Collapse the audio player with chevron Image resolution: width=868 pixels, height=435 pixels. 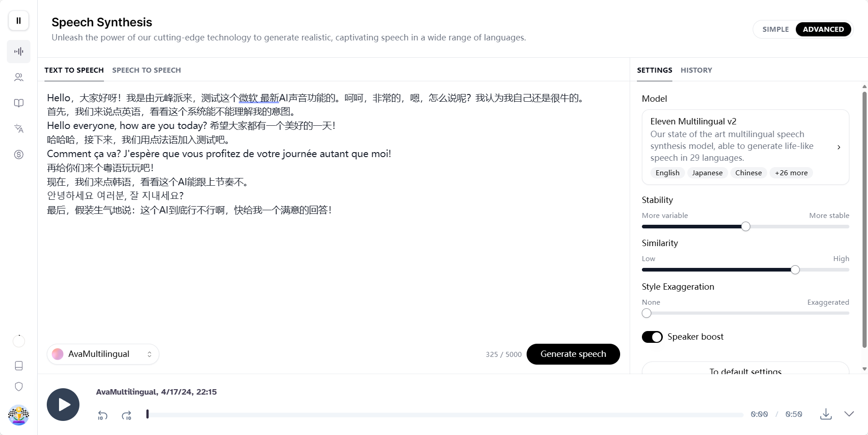click(849, 414)
